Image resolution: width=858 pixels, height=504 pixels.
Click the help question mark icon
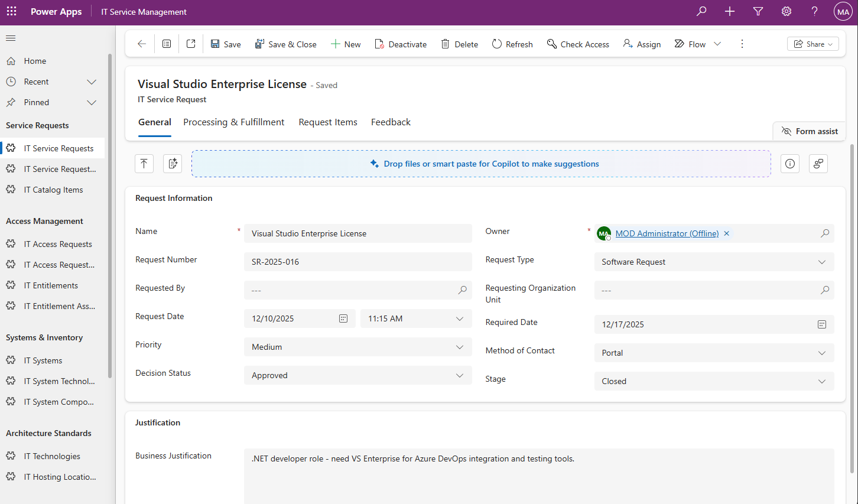pos(815,11)
